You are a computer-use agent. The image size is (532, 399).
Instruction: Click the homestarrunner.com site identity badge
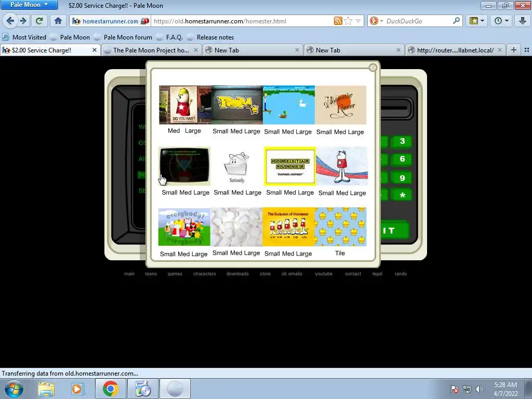pos(111,21)
